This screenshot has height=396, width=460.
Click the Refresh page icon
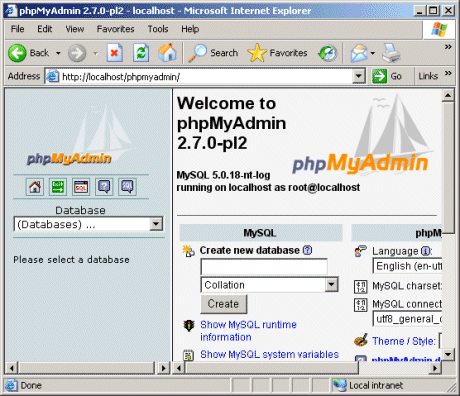(141, 53)
